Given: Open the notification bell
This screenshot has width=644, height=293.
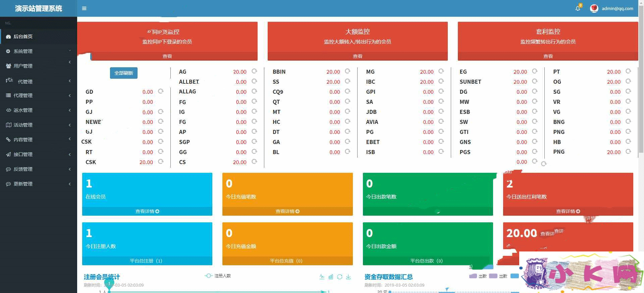Looking at the screenshot, I should click(x=578, y=8).
